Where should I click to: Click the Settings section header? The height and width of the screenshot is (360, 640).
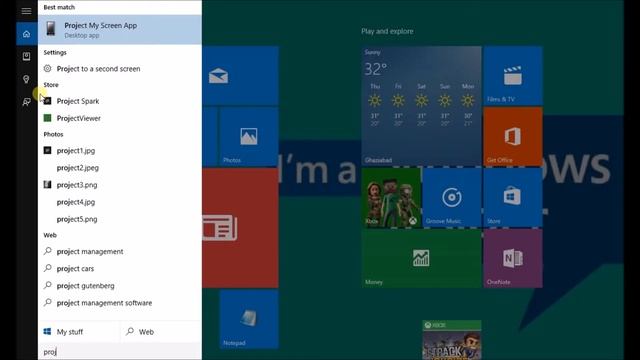tap(55, 52)
